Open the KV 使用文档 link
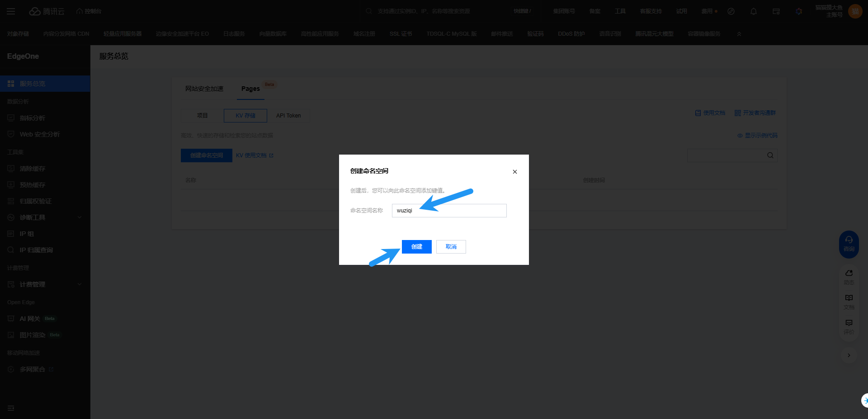Viewport: 868px width, 419px height. click(255, 155)
